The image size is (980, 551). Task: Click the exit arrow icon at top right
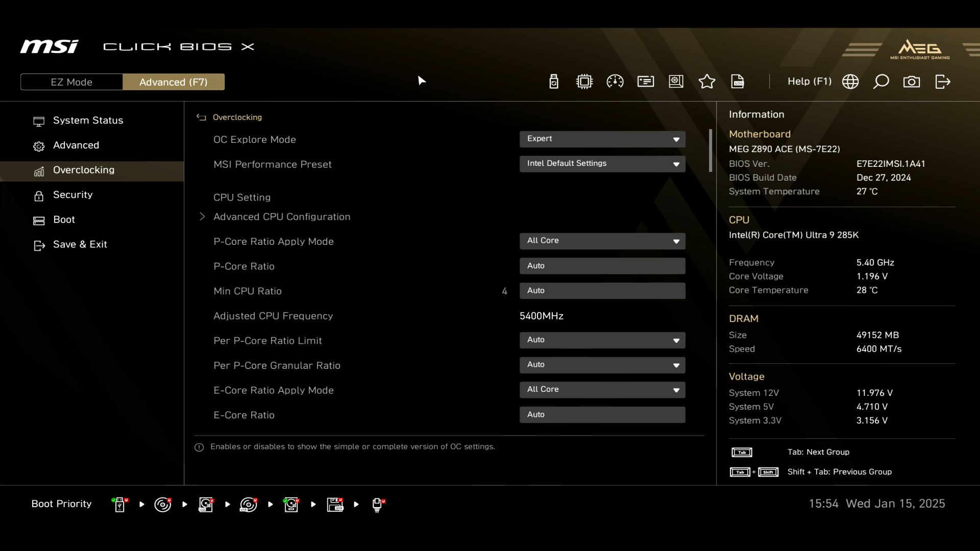pos(942,82)
